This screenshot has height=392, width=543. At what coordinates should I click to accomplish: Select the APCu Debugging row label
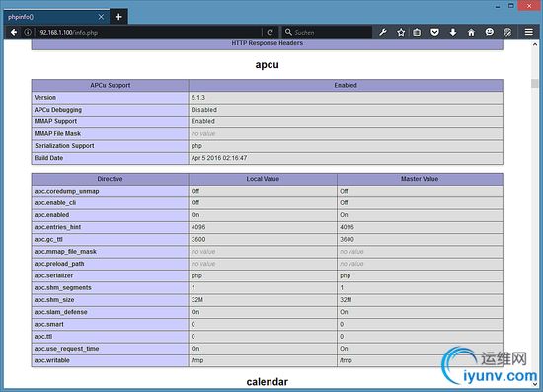pyautogui.click(x=58, y=110)
